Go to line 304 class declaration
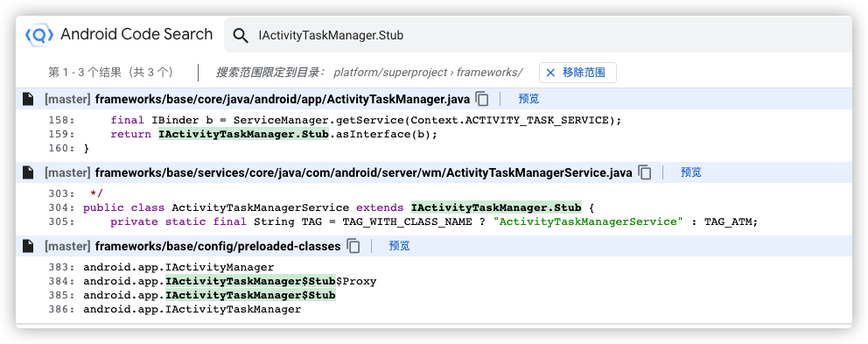 [339, 207]
